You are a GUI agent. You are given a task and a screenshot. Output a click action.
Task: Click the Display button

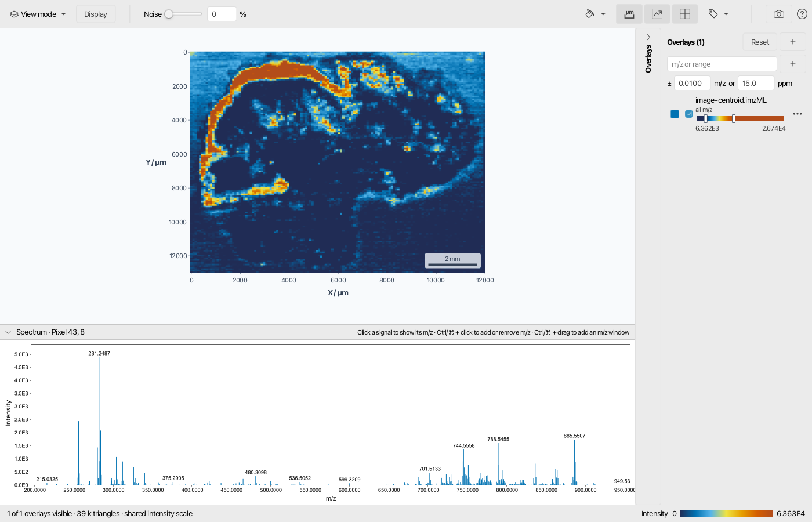(96, 14)
